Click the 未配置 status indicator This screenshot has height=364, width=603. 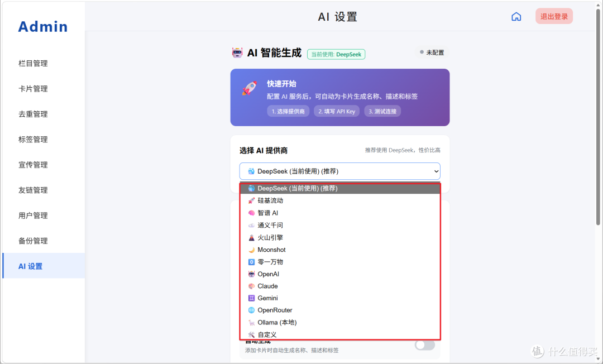pyautogui.click(x=432, y=52)
